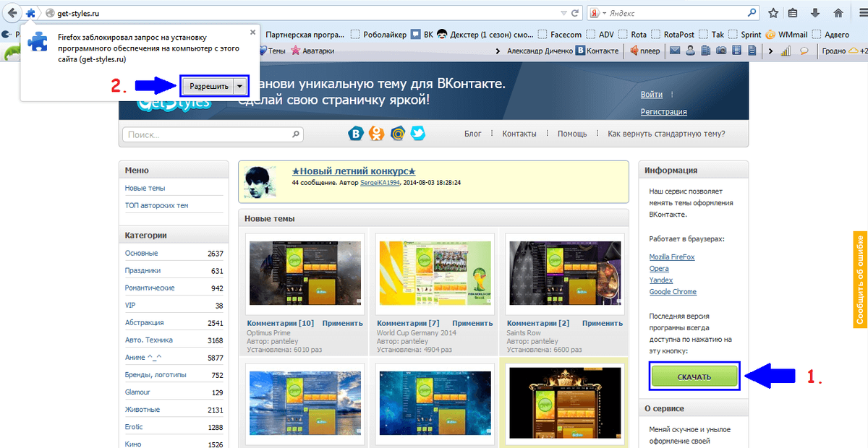
Task: Open the Новый летний конкурс post
Action: tap(354, 171)
